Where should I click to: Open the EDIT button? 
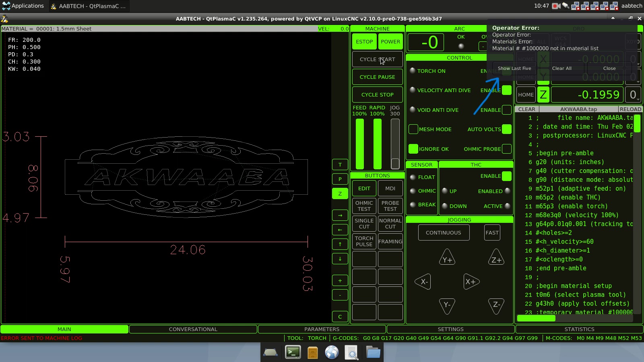[364, 188]
